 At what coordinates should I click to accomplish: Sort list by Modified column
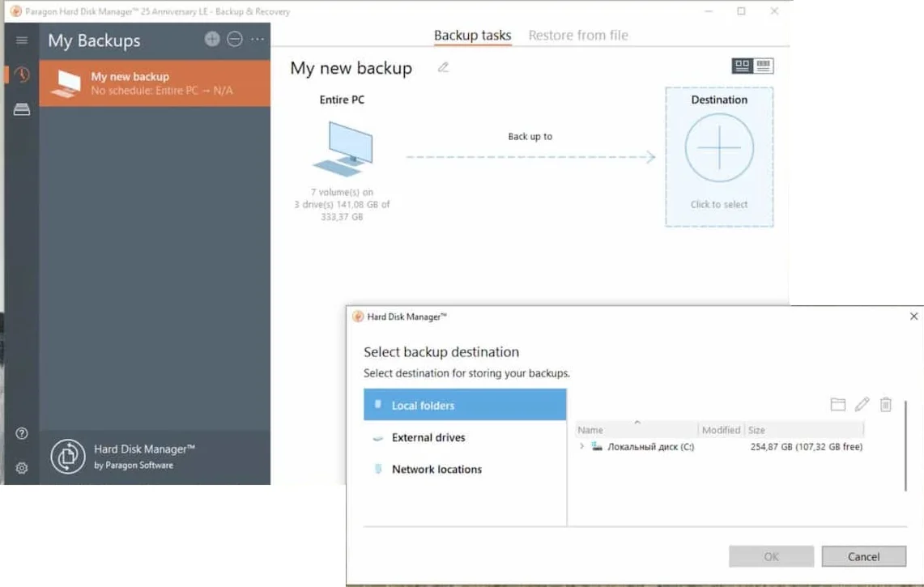click(722, 430)
